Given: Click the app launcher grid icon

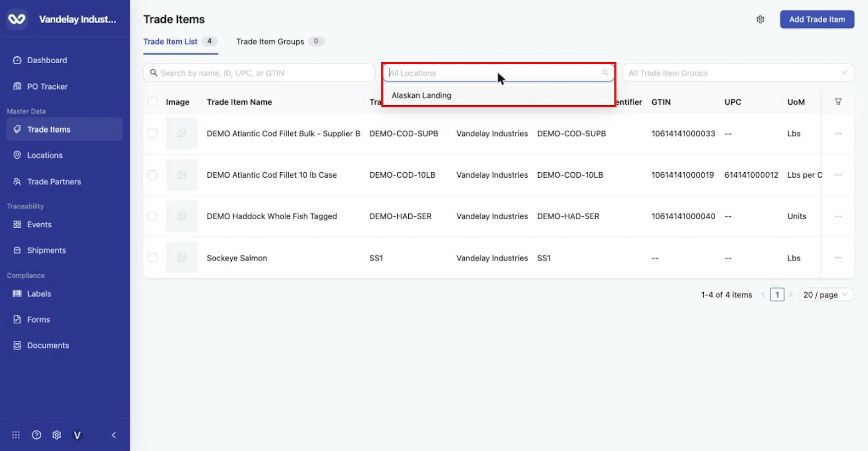Looking at the screenshot, I should (x=16, y=435).
